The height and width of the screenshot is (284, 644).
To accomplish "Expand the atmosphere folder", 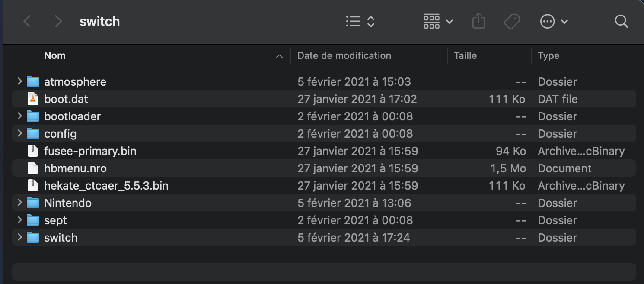I will 19,81.
